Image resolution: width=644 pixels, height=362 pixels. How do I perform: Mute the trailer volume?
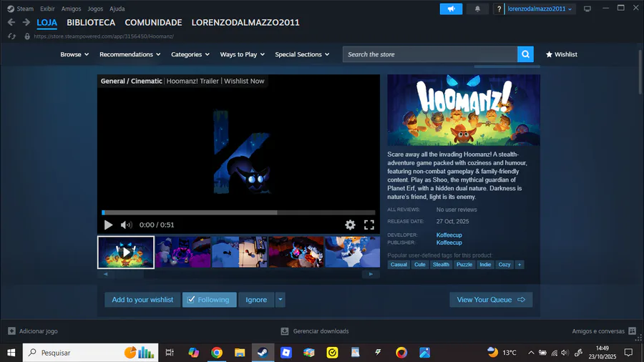[126, 225]
